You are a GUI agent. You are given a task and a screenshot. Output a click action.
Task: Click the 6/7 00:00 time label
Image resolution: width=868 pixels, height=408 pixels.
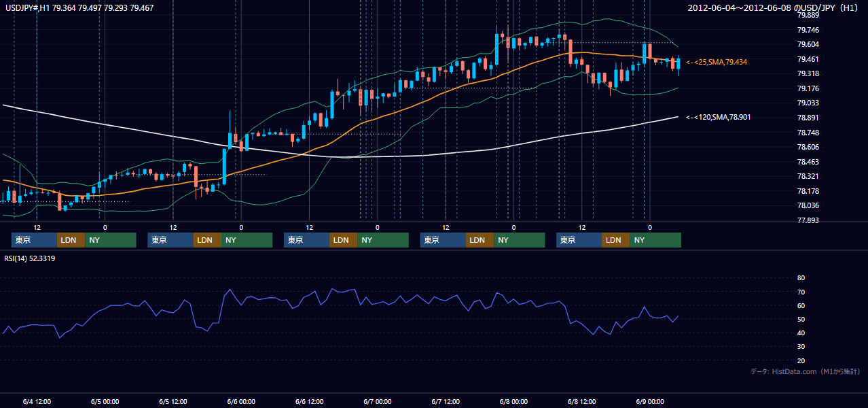point(377,402)
